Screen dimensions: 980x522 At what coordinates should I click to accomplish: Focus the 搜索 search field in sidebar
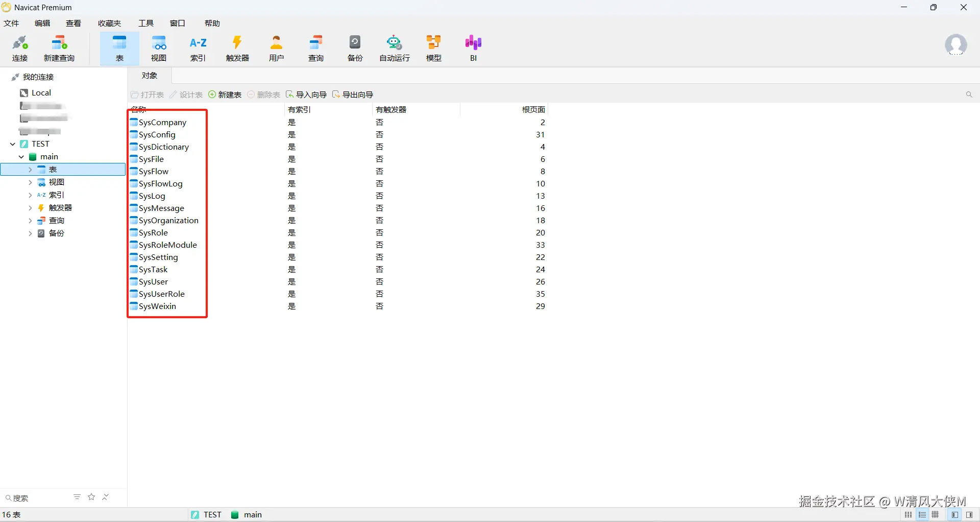click(x=36, y=498)
